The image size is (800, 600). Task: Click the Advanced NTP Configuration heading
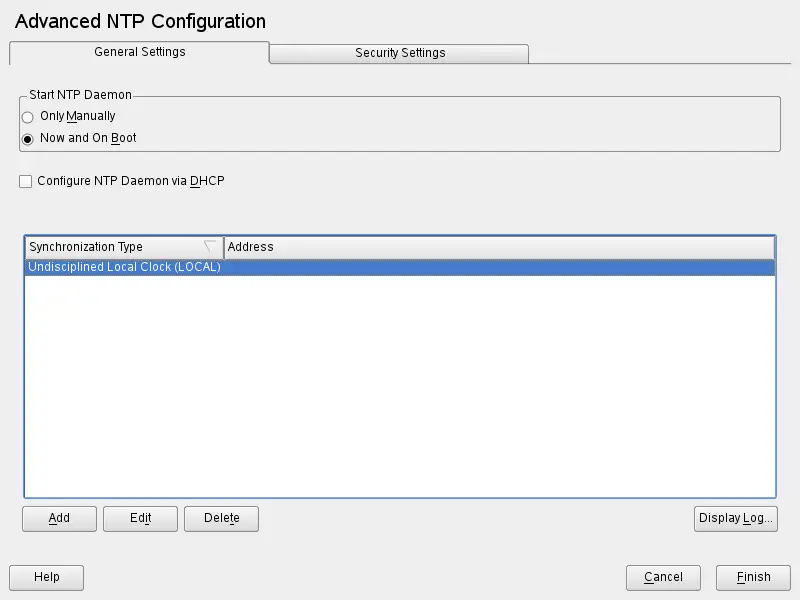pos(140,21)
